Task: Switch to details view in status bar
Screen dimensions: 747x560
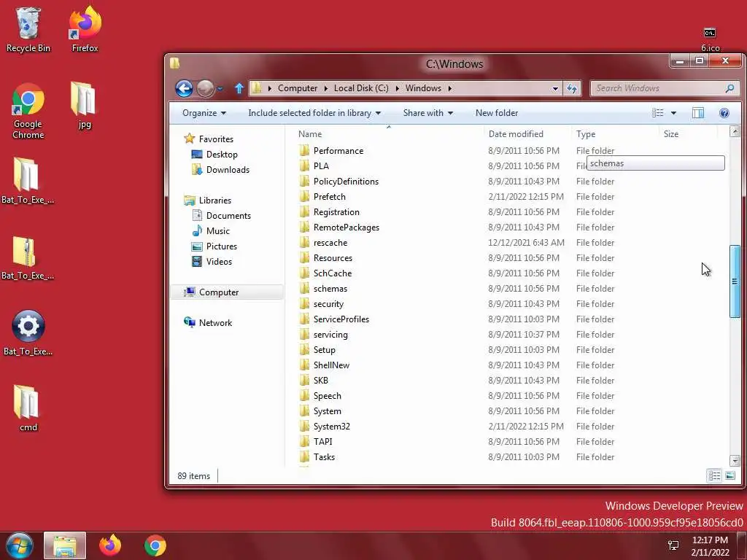Action: click(714, 475)
